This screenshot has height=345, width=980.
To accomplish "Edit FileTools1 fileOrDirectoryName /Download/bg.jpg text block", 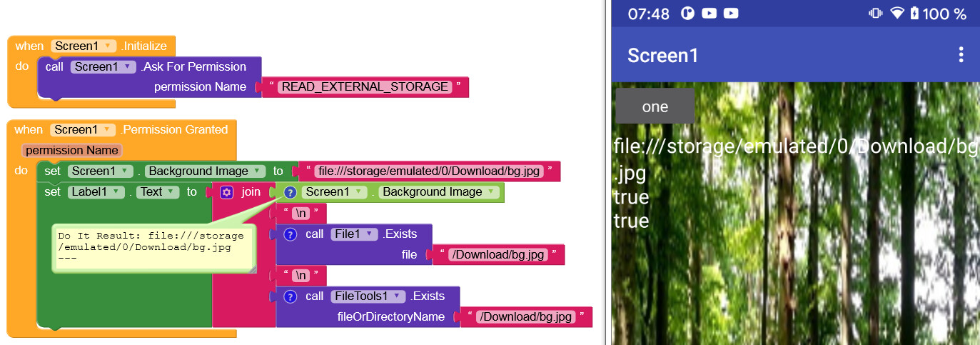I will 526,316.
